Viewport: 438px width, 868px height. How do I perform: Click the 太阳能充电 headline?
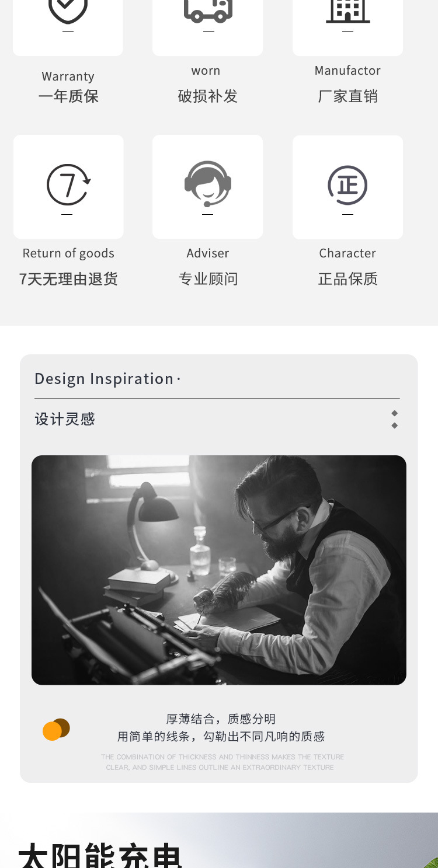click(100, 855)
